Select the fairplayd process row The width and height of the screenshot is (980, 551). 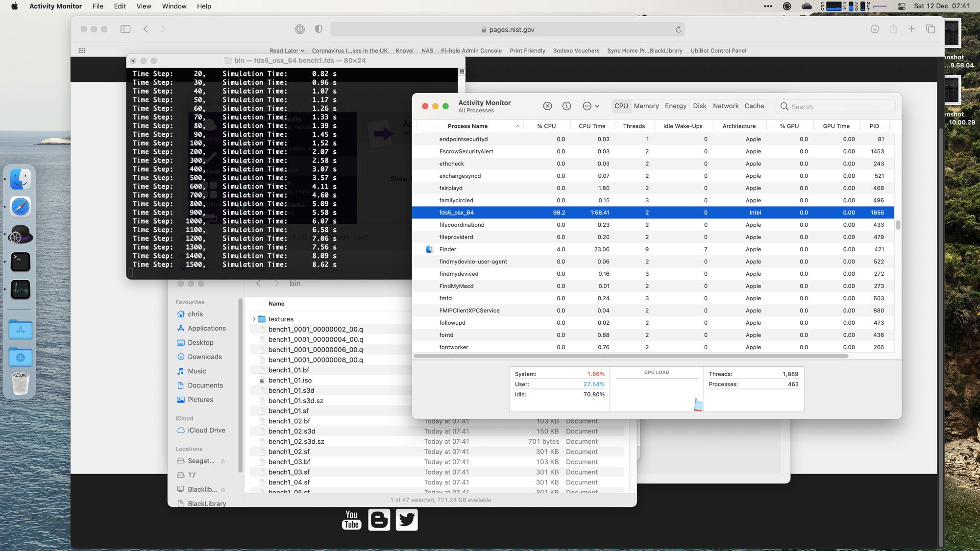653,188
